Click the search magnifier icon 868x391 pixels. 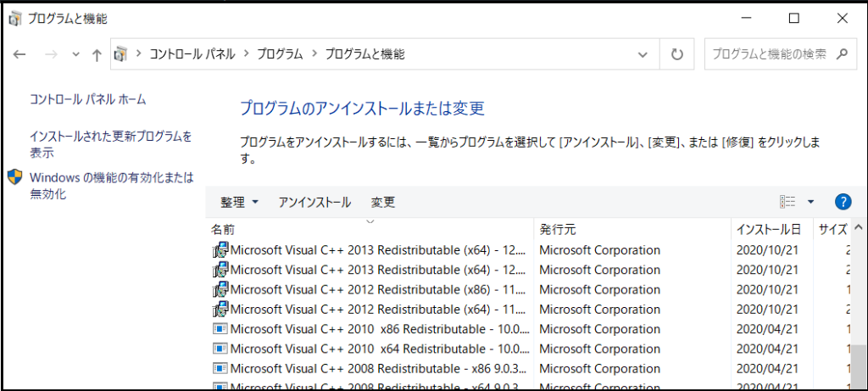(x=841, y=54)
